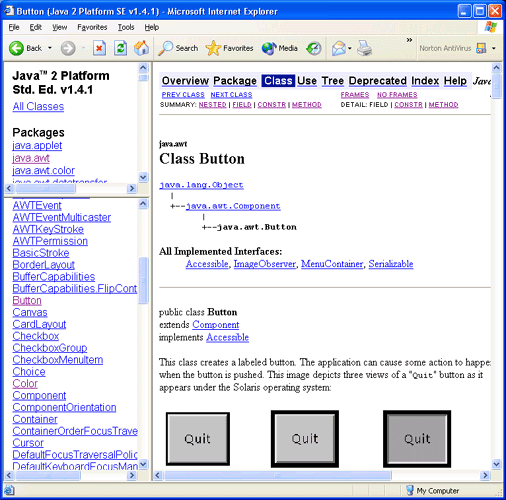The image size is (506, 500).
Task: Click the packages frame scroll down arrow
Action: 143,177
